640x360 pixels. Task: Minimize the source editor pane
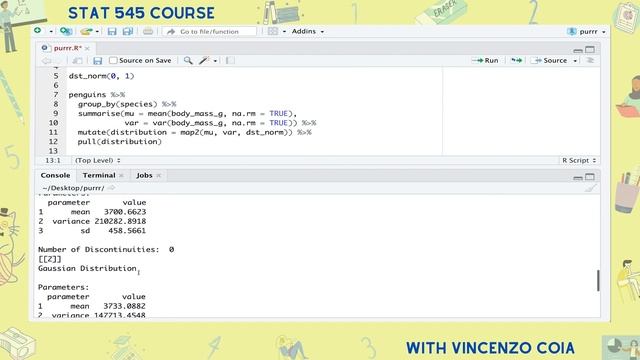578,50
